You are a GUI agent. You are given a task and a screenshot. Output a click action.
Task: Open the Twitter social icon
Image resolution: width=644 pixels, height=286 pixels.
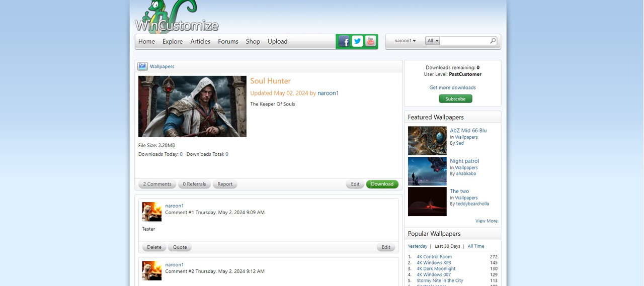[x=357, y=41]
